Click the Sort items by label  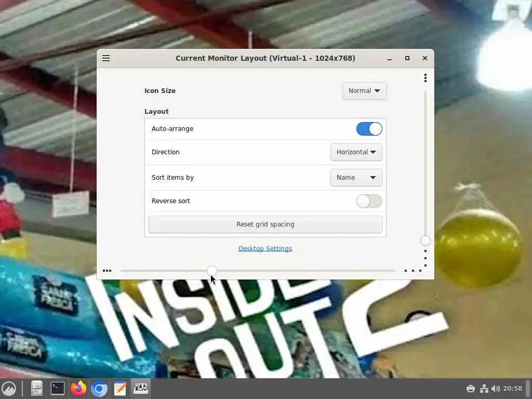pyautogui.click(x=172, y=178)
